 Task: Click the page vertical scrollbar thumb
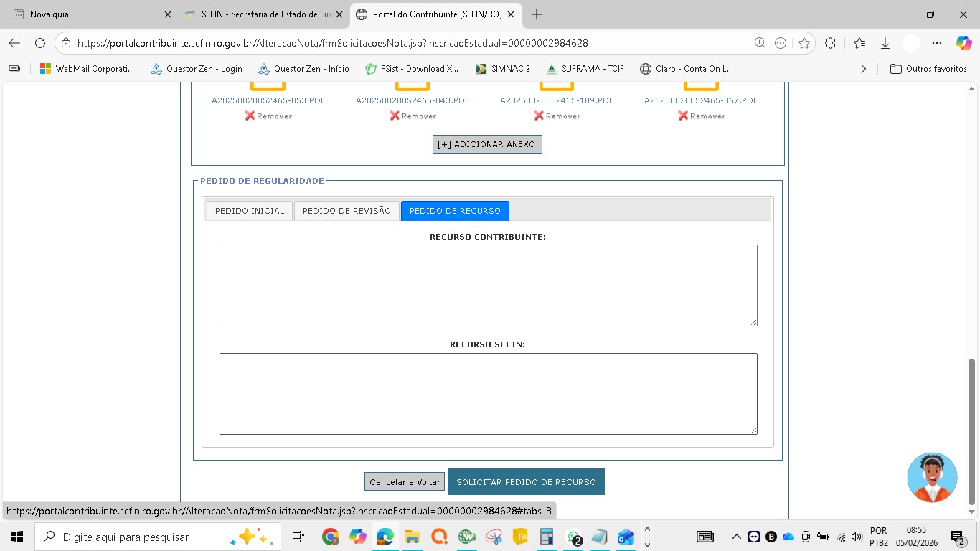(972, 430)
